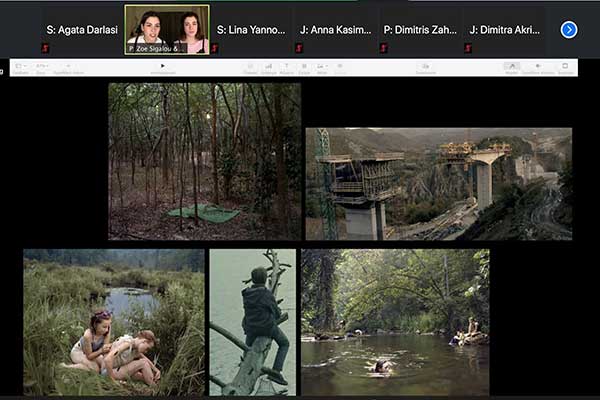Toggle the Document inspector panel
The width and height of the screenshot is (600, 400).
pyautogui.click(x=566, y=67)
